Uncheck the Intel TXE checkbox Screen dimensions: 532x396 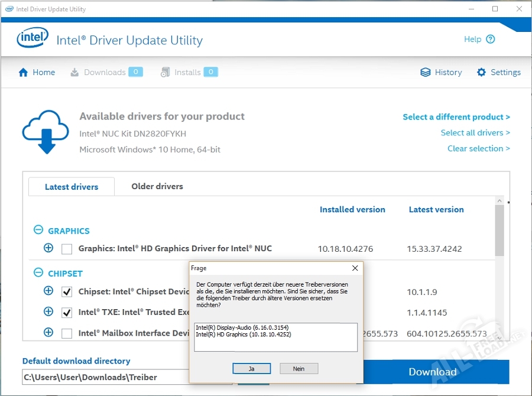(67, 312)
